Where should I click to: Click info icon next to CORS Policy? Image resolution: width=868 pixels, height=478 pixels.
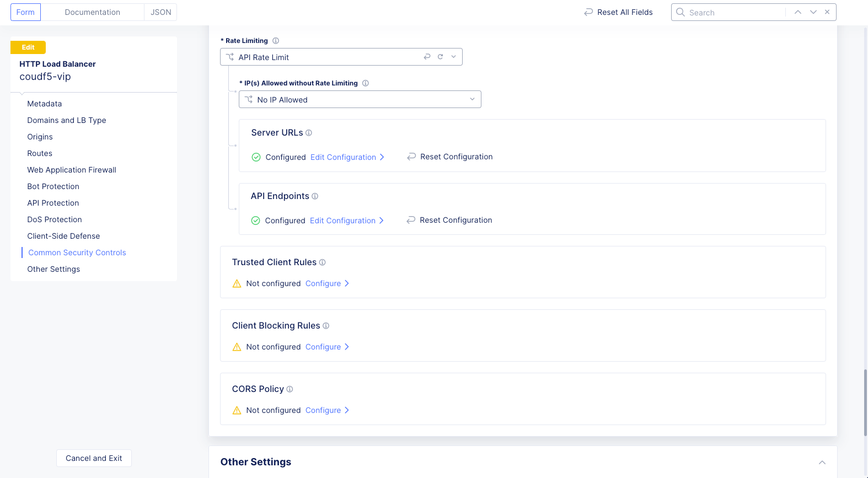coord(290,389)
